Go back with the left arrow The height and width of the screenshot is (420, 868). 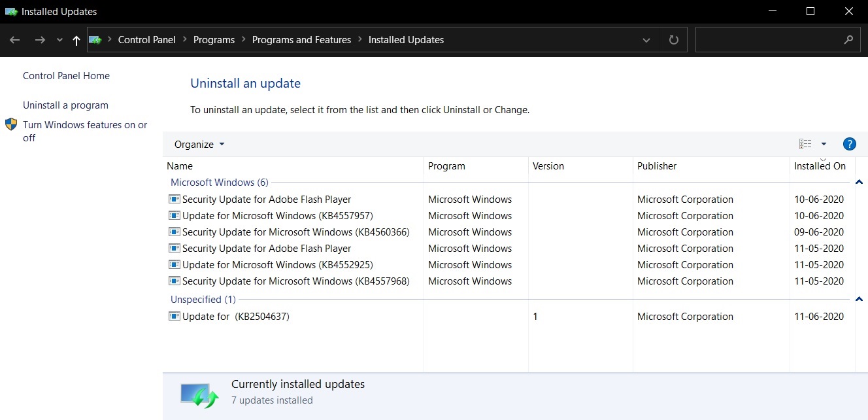[x=15, y=40]
